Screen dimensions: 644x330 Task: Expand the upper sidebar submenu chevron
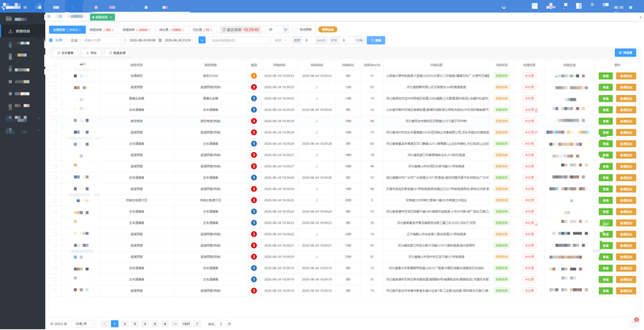pos(39,118)
